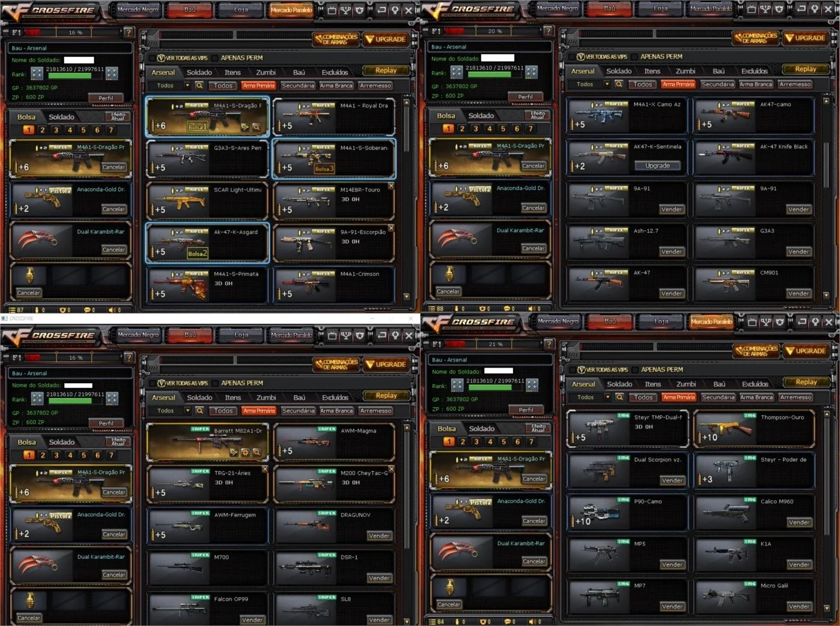Click the list scroll-up arrow in the M4A1 rifle window

pyautogui.click(x=407, y=102)
